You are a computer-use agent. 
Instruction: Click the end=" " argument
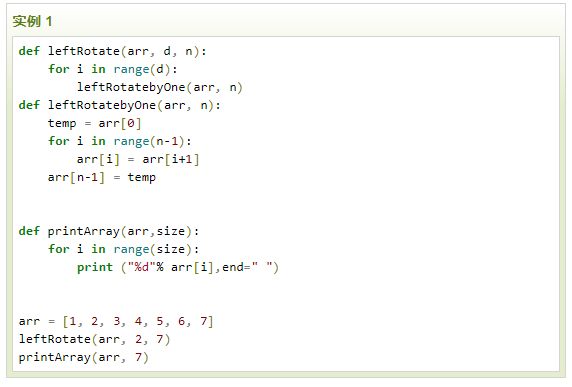(247, 267)
